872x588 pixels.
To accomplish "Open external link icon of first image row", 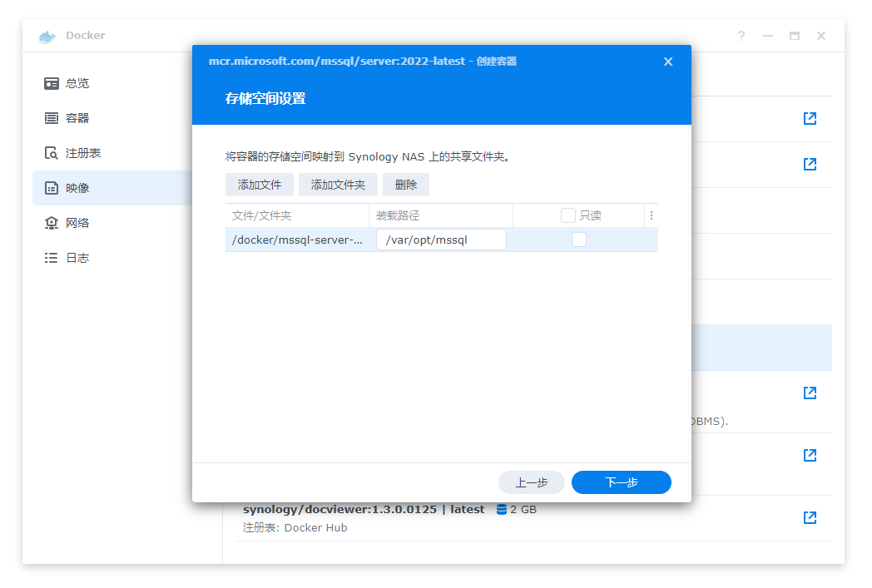I will pyautogui.click(x=810, y=118).
